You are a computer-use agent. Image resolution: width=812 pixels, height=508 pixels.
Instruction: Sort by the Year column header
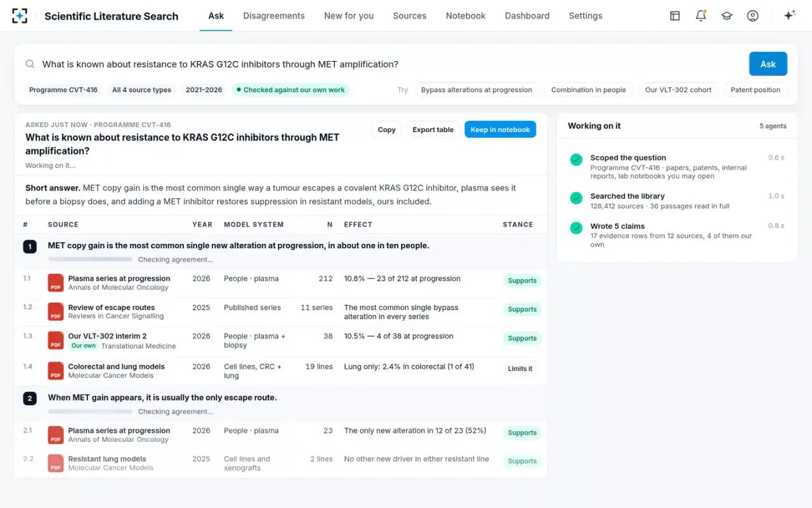tap(201, 225)
